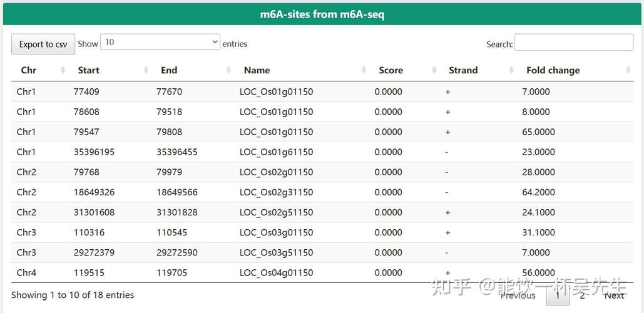Select Start value 119515
The height and width of the screenshot is (313, 644).
89,273
